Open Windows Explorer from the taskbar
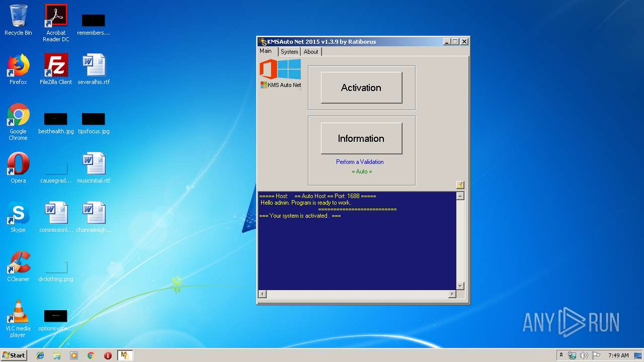The width and height of the screenshot is (644, 362). coord(57,355)
